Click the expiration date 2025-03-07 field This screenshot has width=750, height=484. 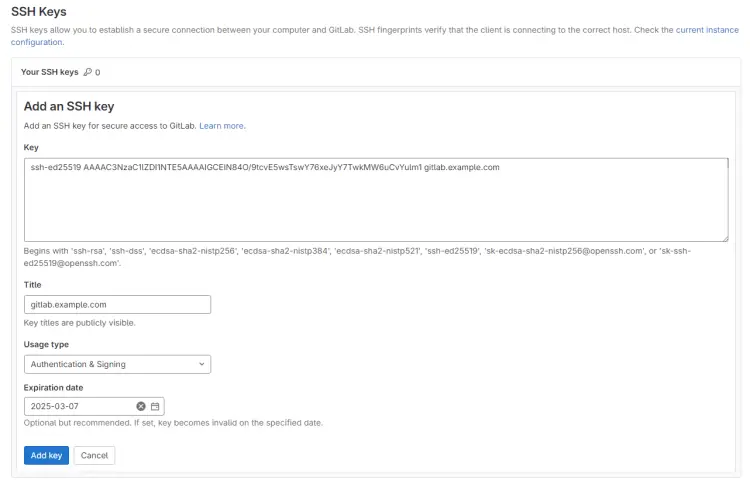78,406
